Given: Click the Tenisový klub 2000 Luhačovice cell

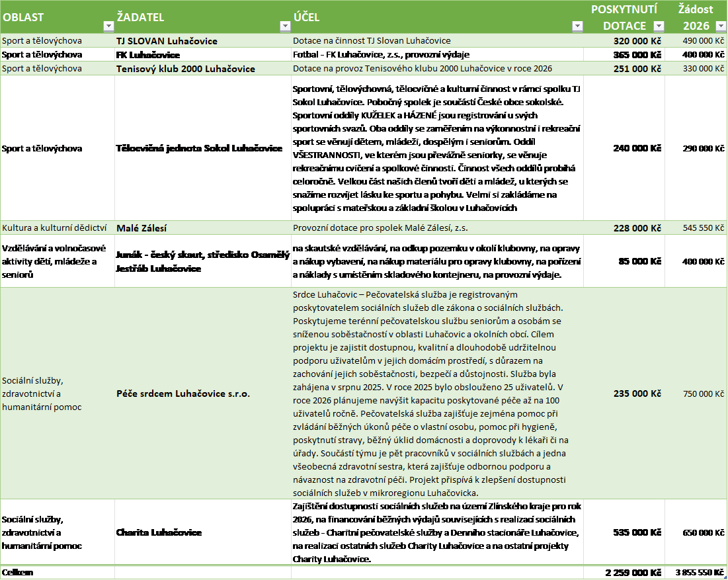Looking at the screenshot, I should point(185,69).
